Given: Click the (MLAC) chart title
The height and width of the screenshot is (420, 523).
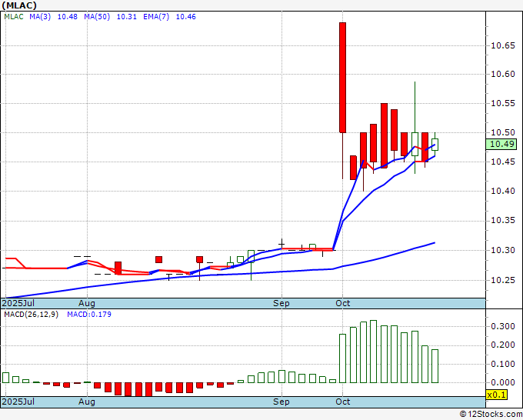Looking at the screenshot, I should pyautogui.click(x=19, y=5).
